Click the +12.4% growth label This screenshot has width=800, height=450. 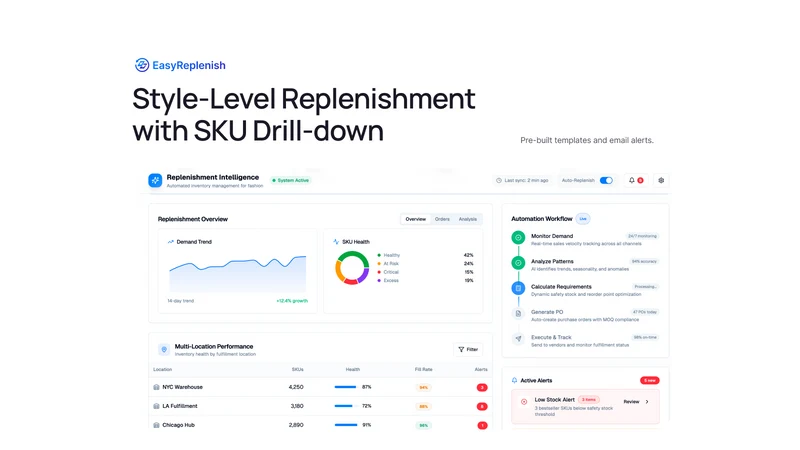pyautogui.click(x=292, y=301)
